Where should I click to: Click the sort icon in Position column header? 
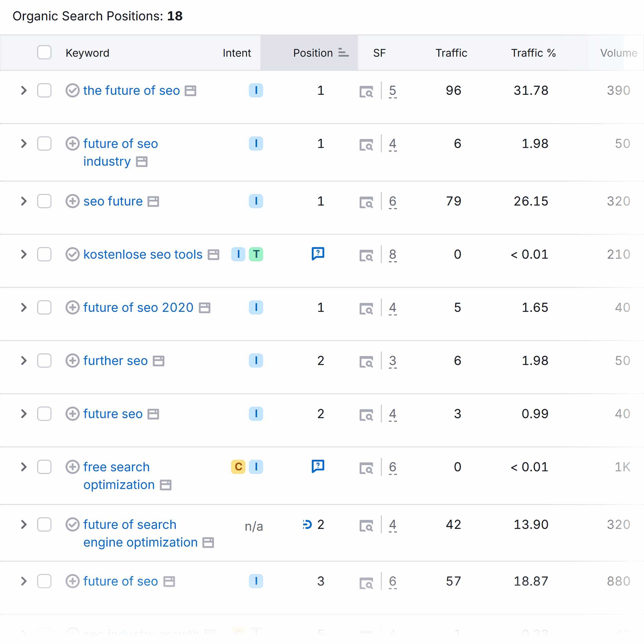343,53
